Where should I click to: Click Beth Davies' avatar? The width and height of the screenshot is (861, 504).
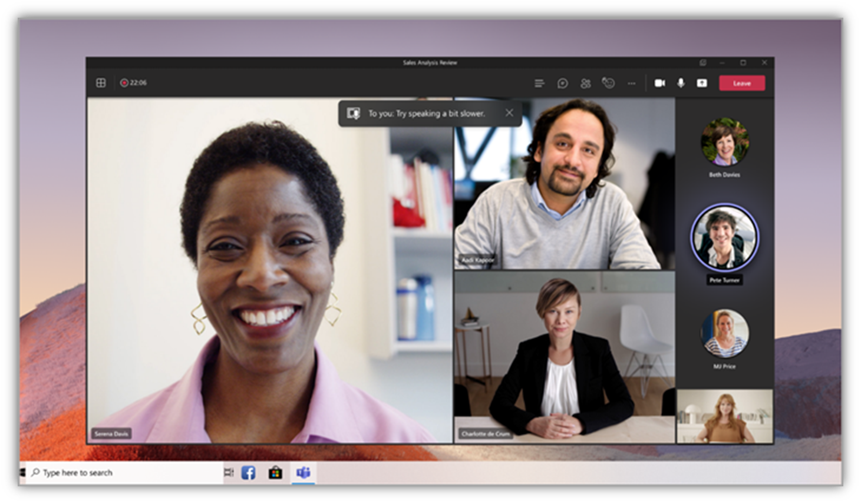(725, 143)
